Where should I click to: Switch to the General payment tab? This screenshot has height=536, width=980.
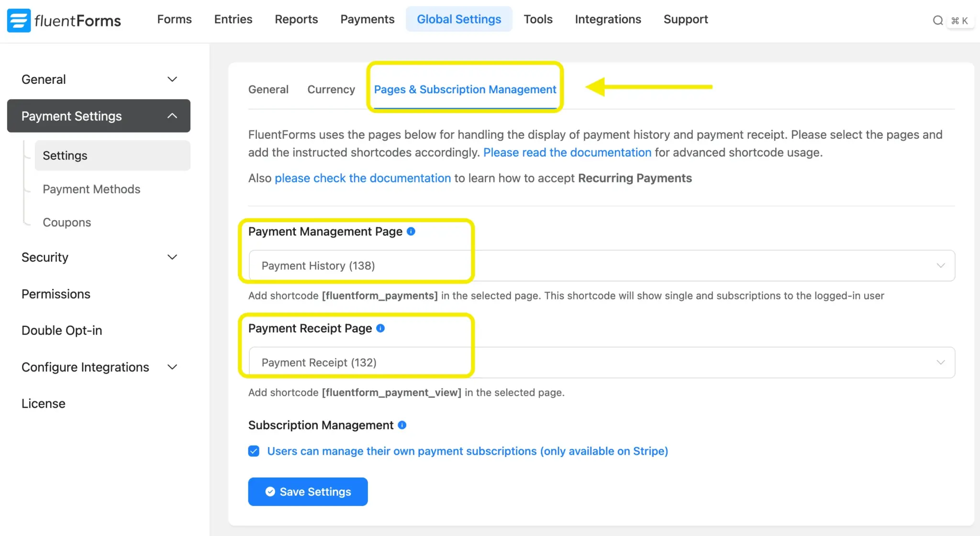pyautogui.click(x=268, y=89)
